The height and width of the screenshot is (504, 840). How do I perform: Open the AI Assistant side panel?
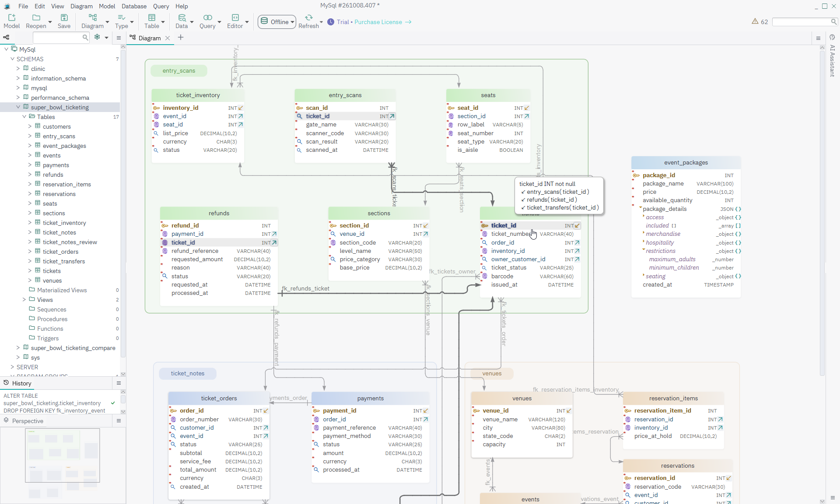coord(832,57)
